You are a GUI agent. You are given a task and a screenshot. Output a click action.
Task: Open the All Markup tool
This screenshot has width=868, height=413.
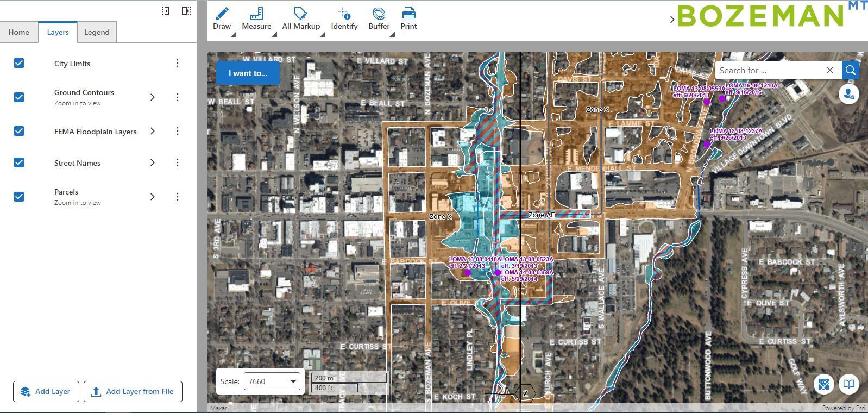301,18
